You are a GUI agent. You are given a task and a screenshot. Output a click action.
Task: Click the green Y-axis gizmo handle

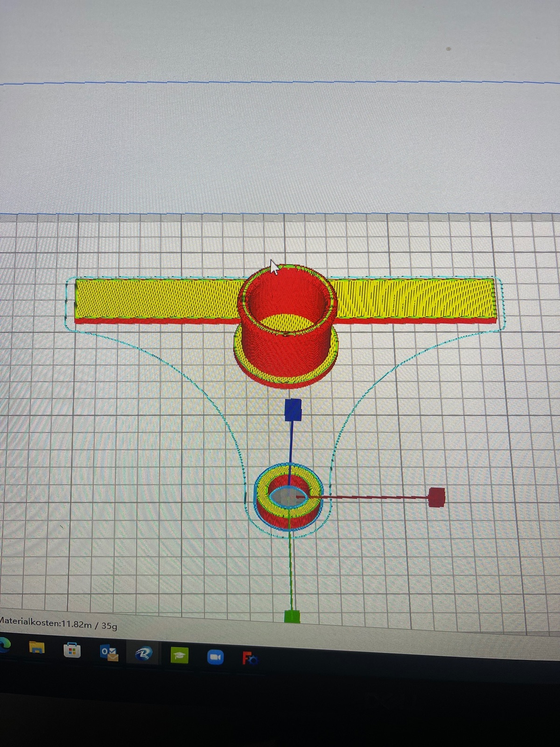coord(292,616)
